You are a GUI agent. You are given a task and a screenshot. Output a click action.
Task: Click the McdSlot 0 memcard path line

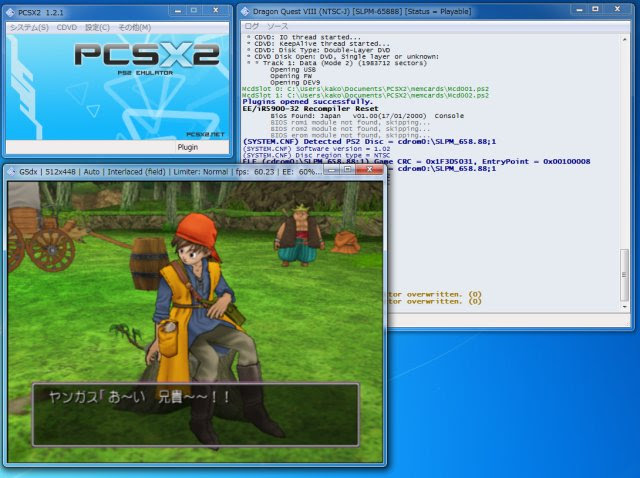click(365, 89)
